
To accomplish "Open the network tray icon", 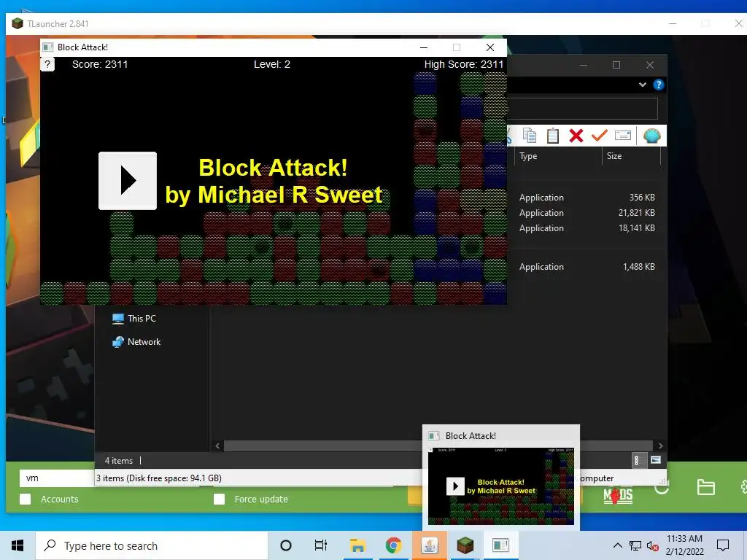I will [x=635, y=545].
